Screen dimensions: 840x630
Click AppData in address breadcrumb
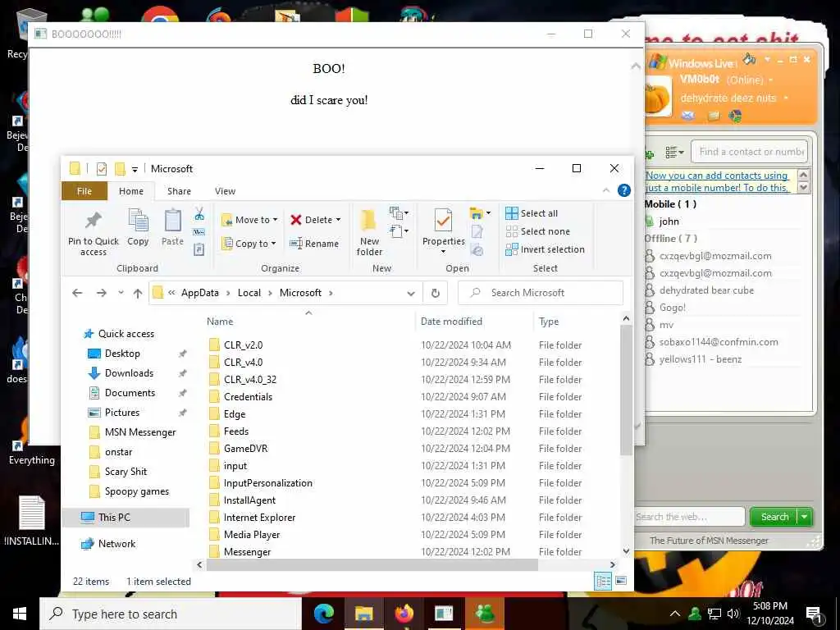200,293
